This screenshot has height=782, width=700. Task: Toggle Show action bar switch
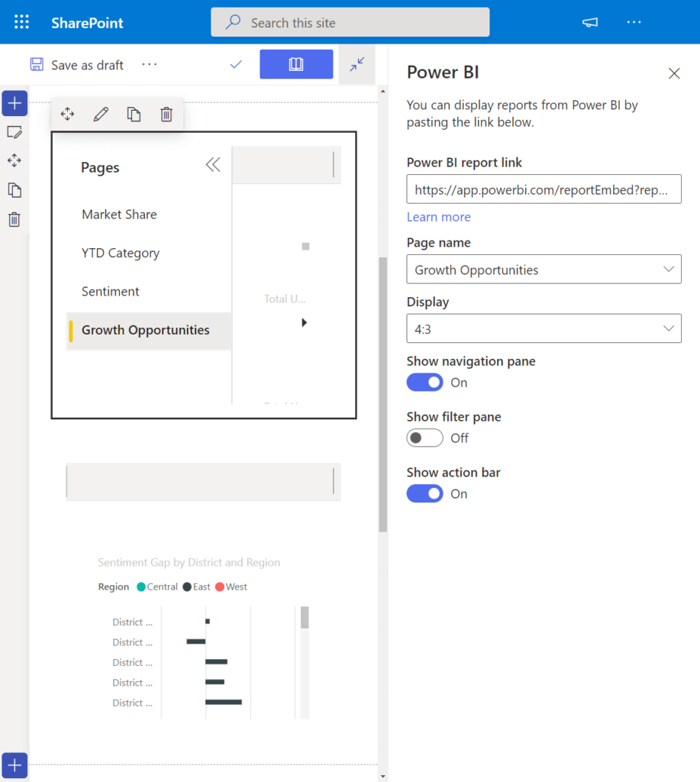coord(424,494)
